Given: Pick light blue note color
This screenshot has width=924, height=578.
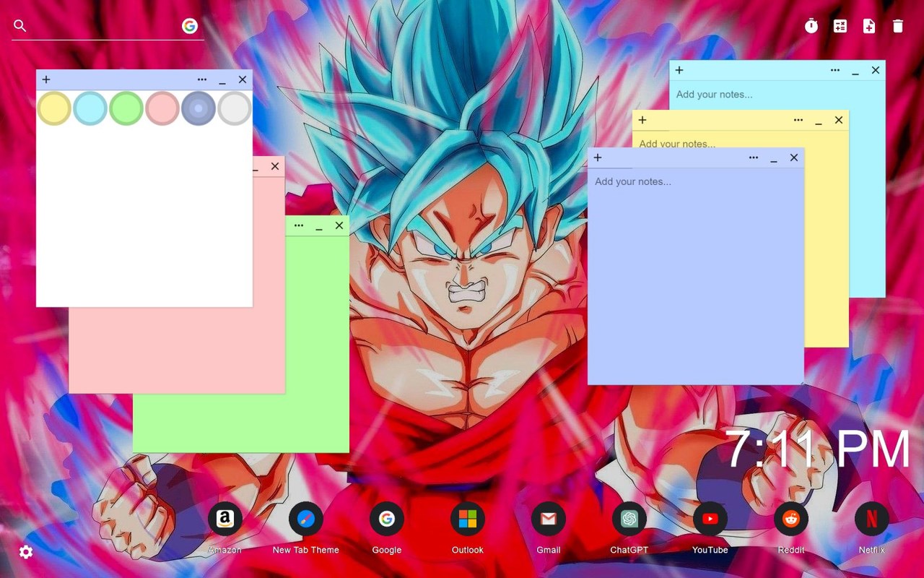Looking at the screenshot, I should [90, 108].
